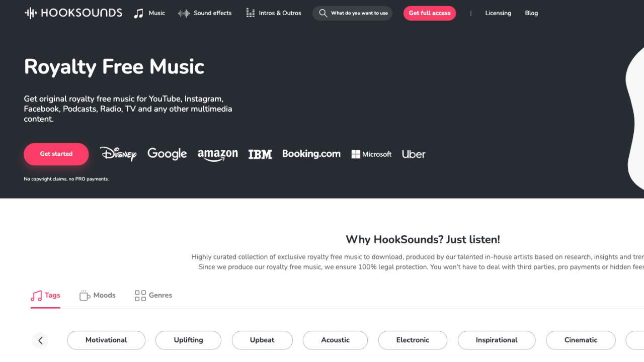This screenshot has height=362, width=644.
Task: Select the Upbeat tag
Action: pyautogui.click(x=262, y=340)
